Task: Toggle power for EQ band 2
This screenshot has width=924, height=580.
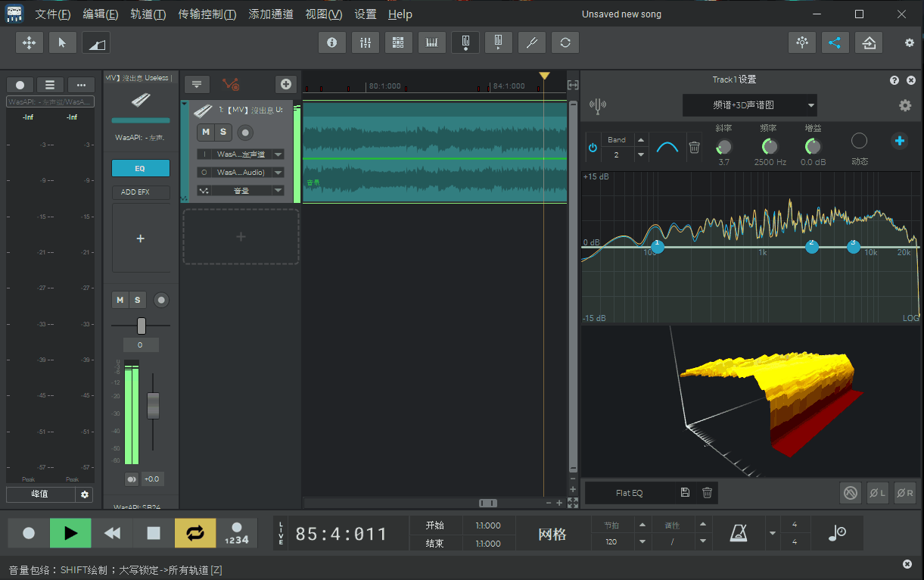Action: [593, 148]
